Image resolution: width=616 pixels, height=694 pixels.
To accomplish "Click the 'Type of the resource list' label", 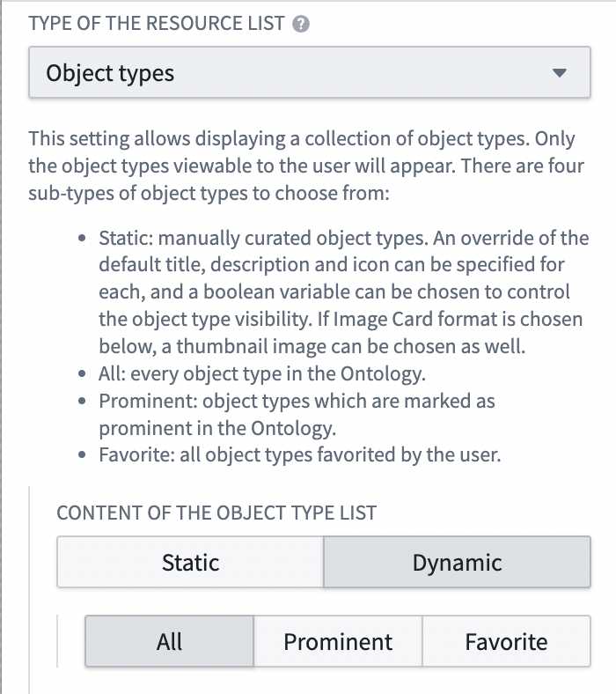I will pos(157,24).
